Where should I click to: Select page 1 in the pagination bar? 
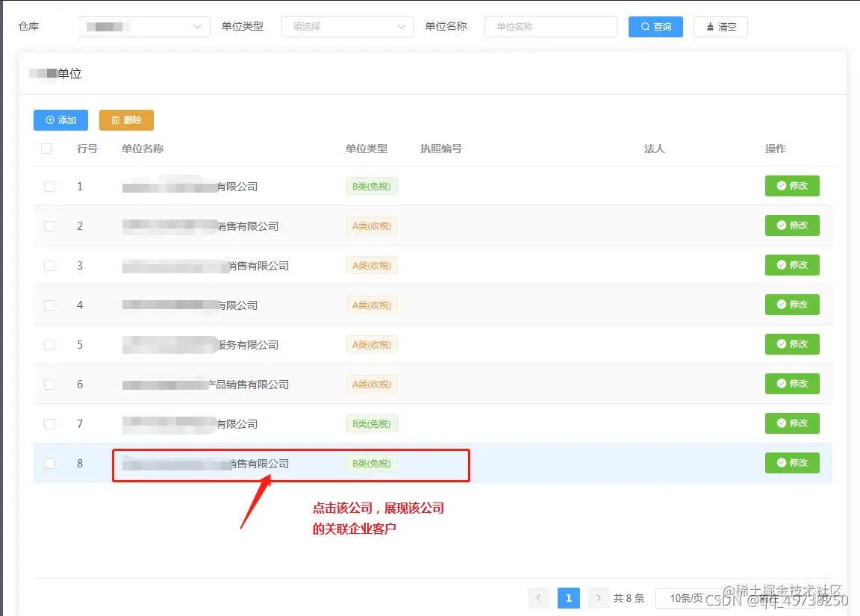pos(568,597)
